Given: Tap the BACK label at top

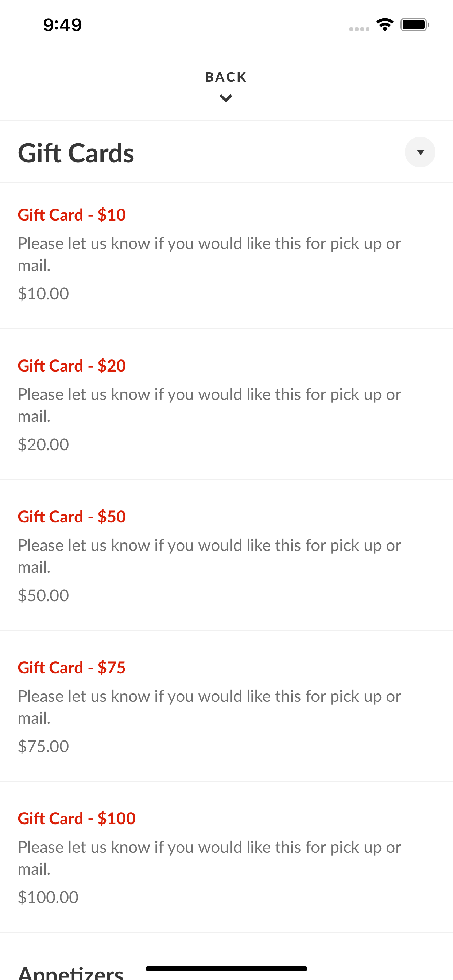Looking at the screenshot, I should click(226, 77).
